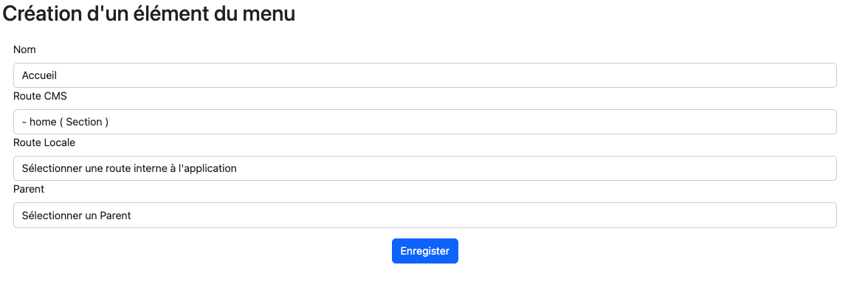Expand the Route Locale select box
Viewport: 868px width, 296px height.
pyautogui.click(x=424, y=168)
